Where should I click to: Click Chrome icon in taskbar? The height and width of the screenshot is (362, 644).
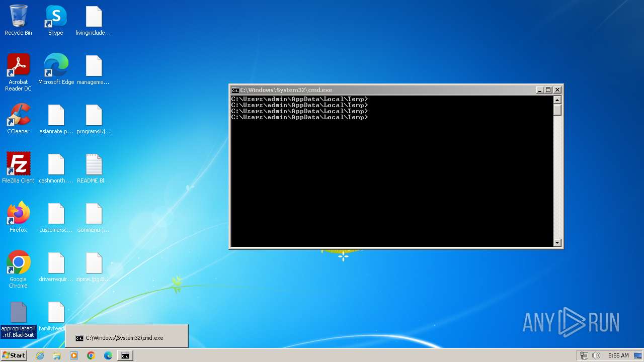pyautogui.click(x=91, y=355)
